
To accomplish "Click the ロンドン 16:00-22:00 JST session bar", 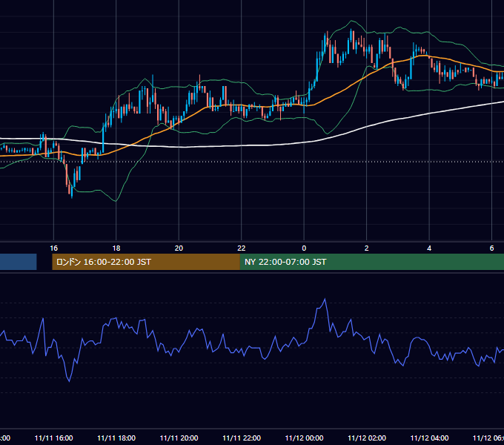I will point(146,262).
